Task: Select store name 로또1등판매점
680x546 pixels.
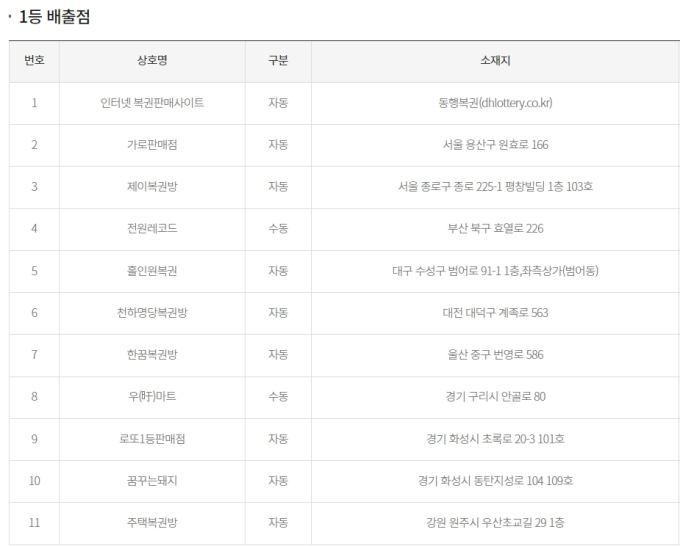Action: click(x=152, y=439)
